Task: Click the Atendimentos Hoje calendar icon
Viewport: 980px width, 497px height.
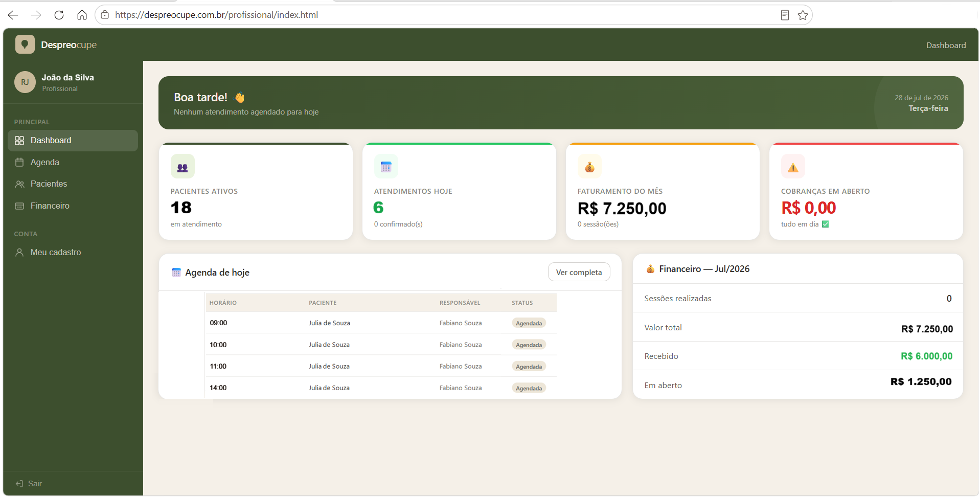Action: point(386,167)
